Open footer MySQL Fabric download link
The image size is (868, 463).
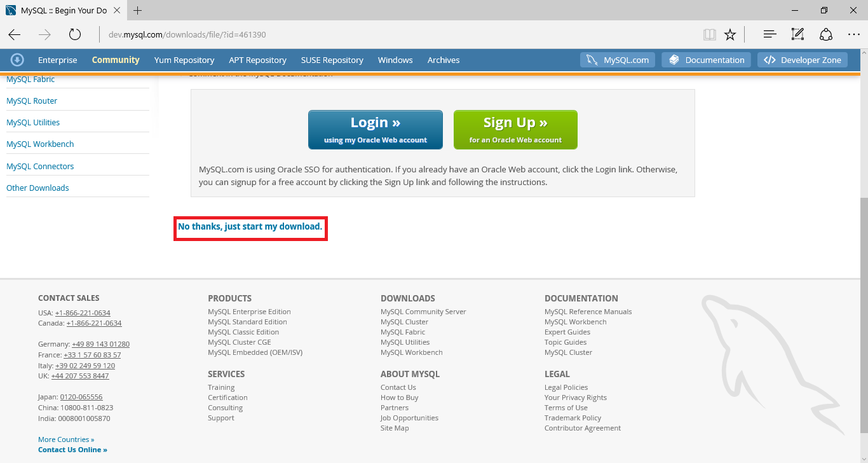[403, 332]
